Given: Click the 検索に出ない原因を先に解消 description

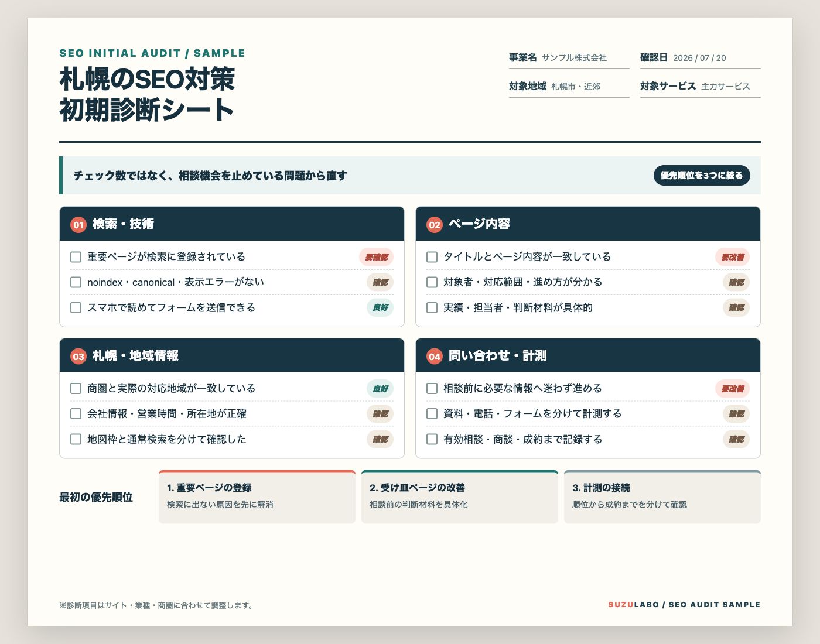Looking at the screenshot, I should point(220,505).
